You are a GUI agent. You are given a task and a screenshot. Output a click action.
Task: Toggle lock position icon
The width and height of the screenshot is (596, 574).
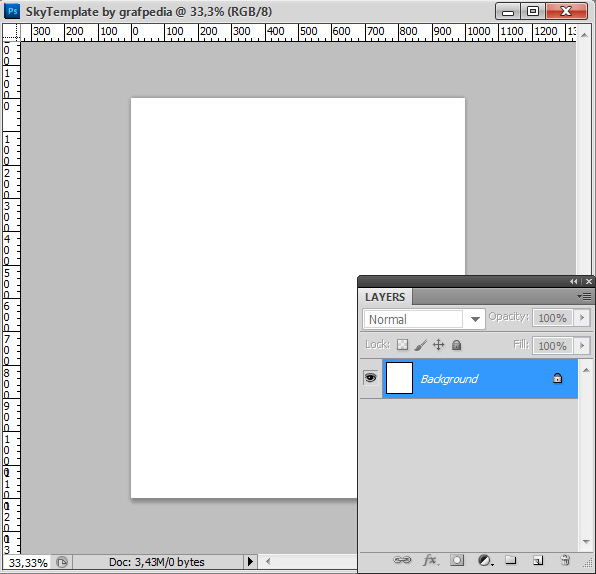click(x=438, y=345)
